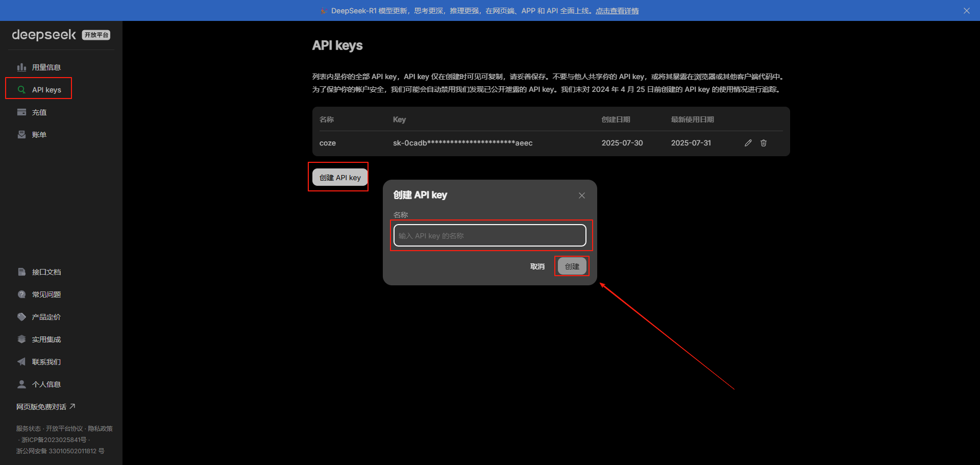Click the 用量信息 bar chart icon
The width and height of the screenshot is (980, 465).
click(x=21, y=67)
